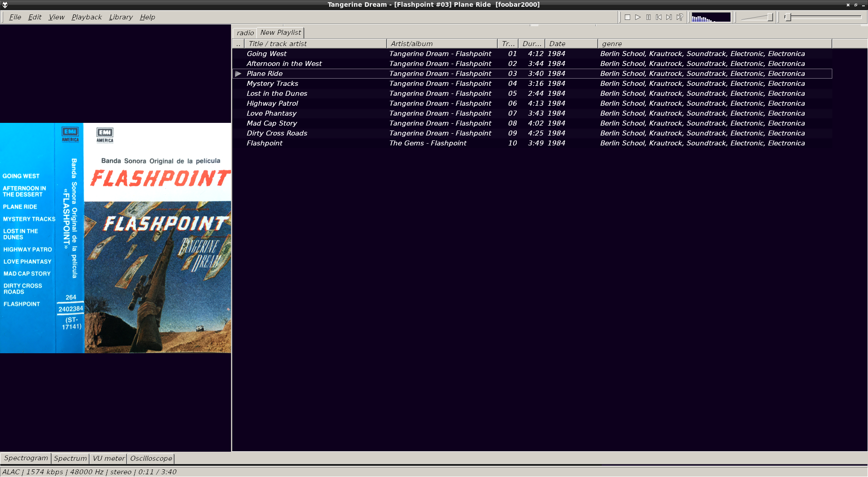The height and width of the screenshot is (477, 868).
Task: Select the track Dirty Cross Roads
Action: tap(532, 133)
